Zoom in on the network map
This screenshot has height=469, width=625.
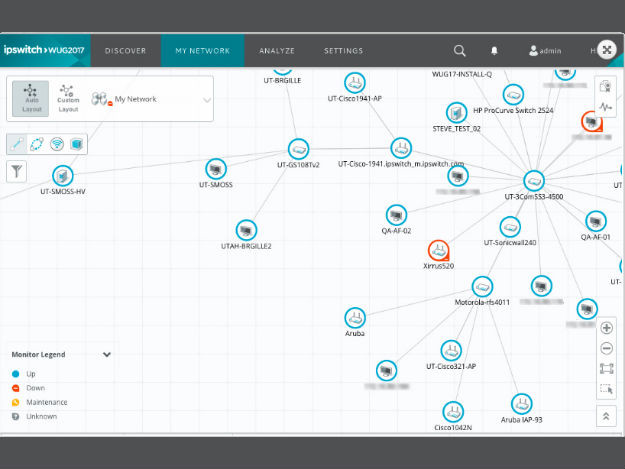[606, 328]
